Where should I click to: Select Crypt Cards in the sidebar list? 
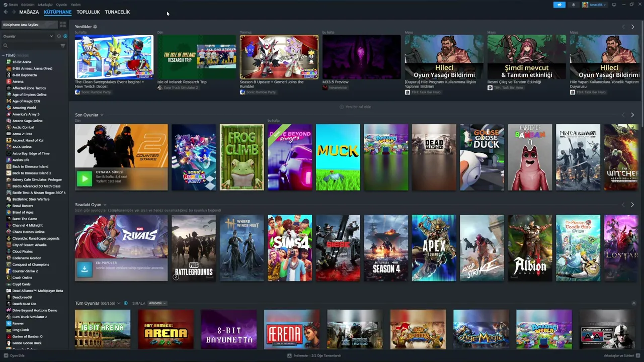click(22, 284)
